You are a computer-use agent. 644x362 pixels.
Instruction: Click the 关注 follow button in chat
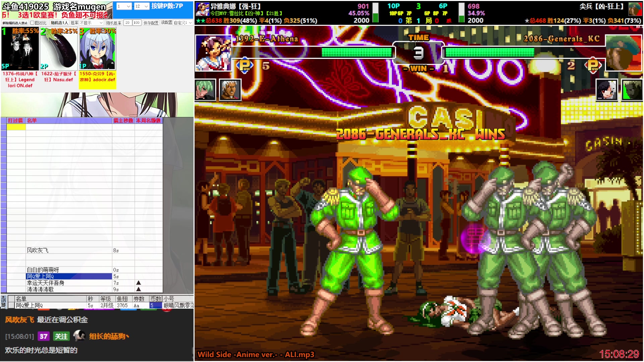[61, 336]
